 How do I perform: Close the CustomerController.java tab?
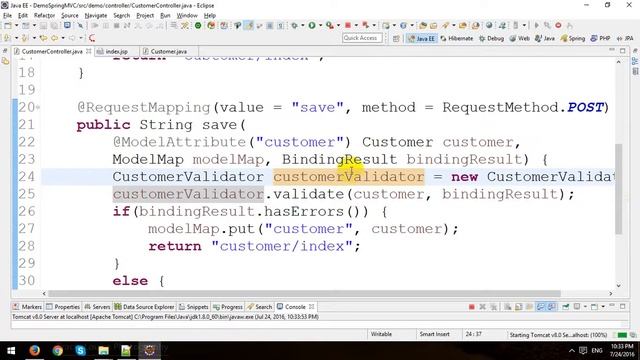89,51
